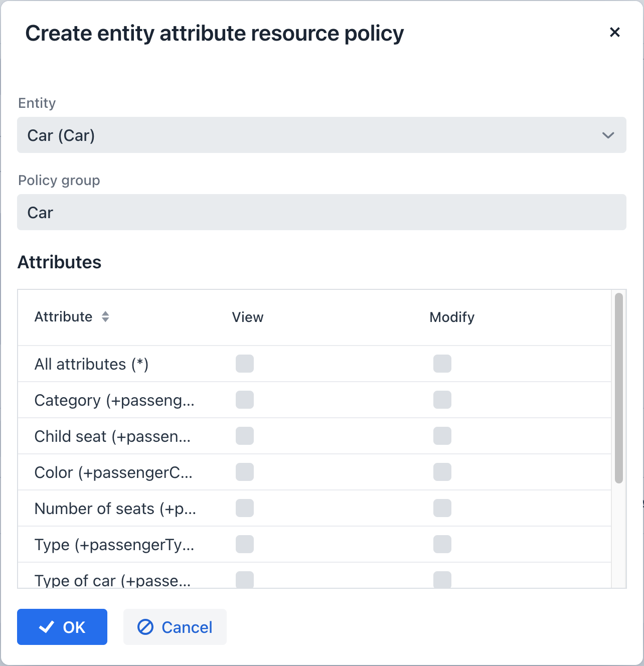The width and height of the screenshot is (644, 666).
Task: Toggle View for Child seat
Action: click(x=245, y=436)
